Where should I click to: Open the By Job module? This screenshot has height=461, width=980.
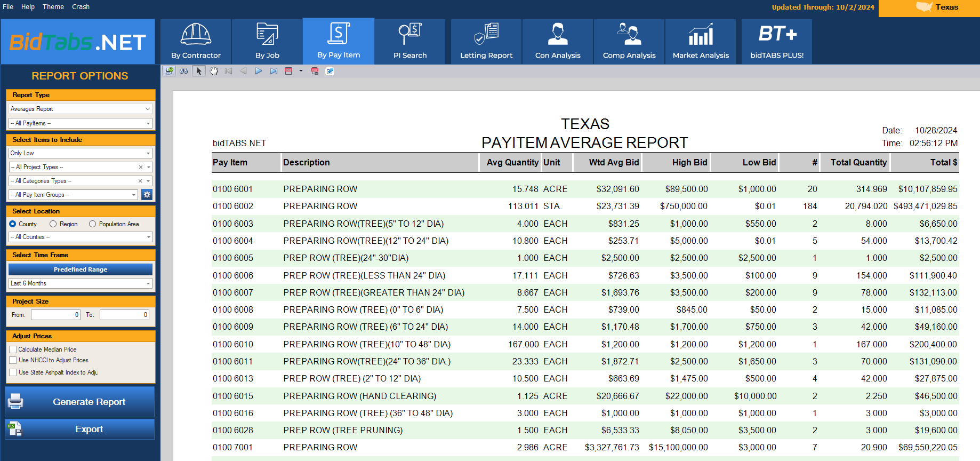[267, 42]
